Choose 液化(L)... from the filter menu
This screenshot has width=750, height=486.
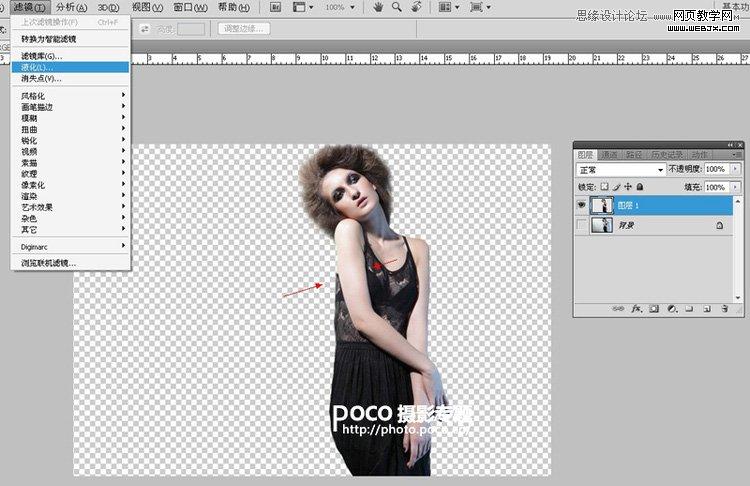[x=71, y=67]
